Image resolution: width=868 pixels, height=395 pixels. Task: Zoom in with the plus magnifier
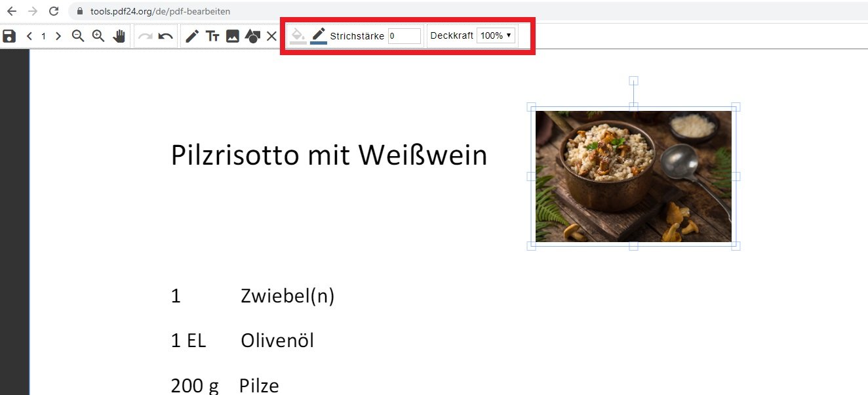(98, 36)
